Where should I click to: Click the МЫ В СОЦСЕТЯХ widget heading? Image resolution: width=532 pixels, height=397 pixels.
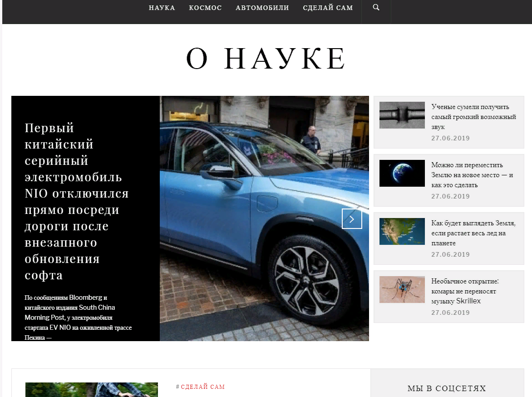(x=447, y=388)
